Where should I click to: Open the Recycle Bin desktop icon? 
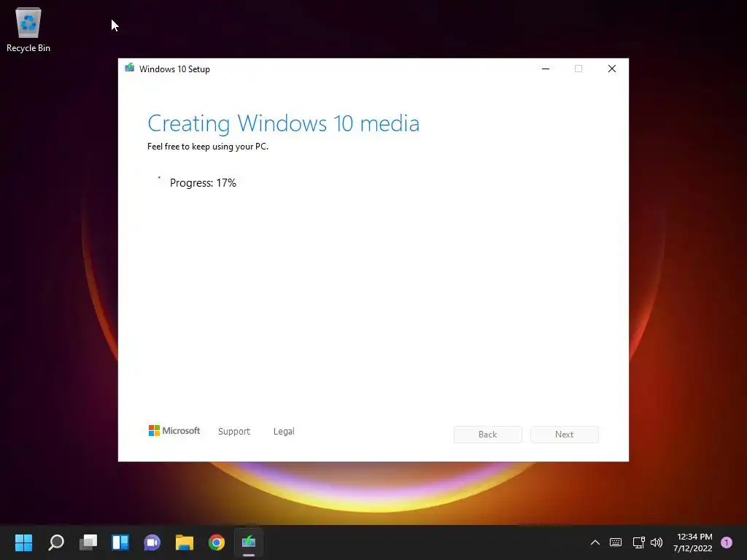28,29
